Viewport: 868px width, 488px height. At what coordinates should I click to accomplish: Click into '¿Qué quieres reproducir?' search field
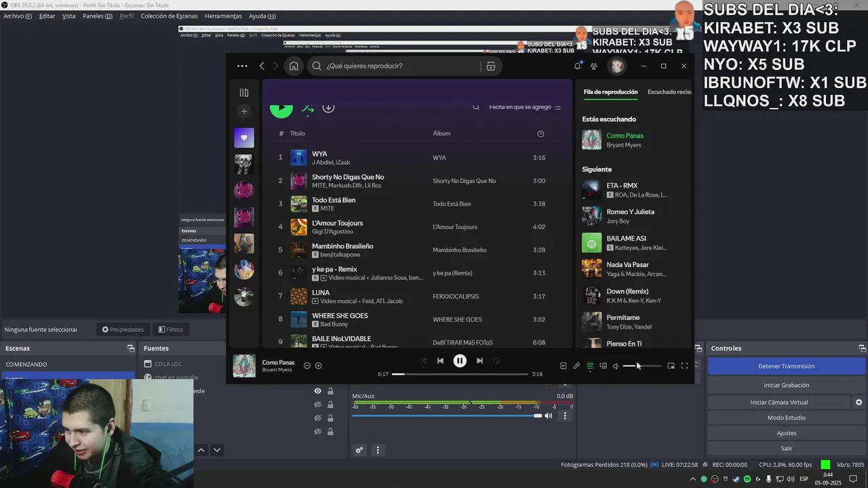coord(393,66)
